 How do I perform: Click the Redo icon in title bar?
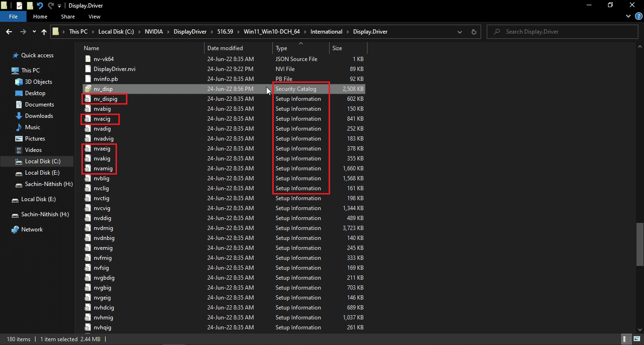[x=51, y=6]
